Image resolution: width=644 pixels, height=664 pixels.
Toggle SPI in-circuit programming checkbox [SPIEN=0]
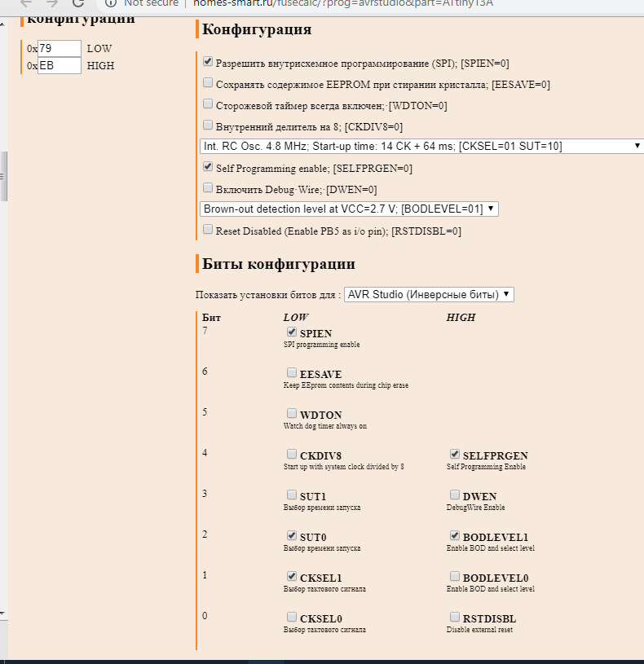pos(208,61)
